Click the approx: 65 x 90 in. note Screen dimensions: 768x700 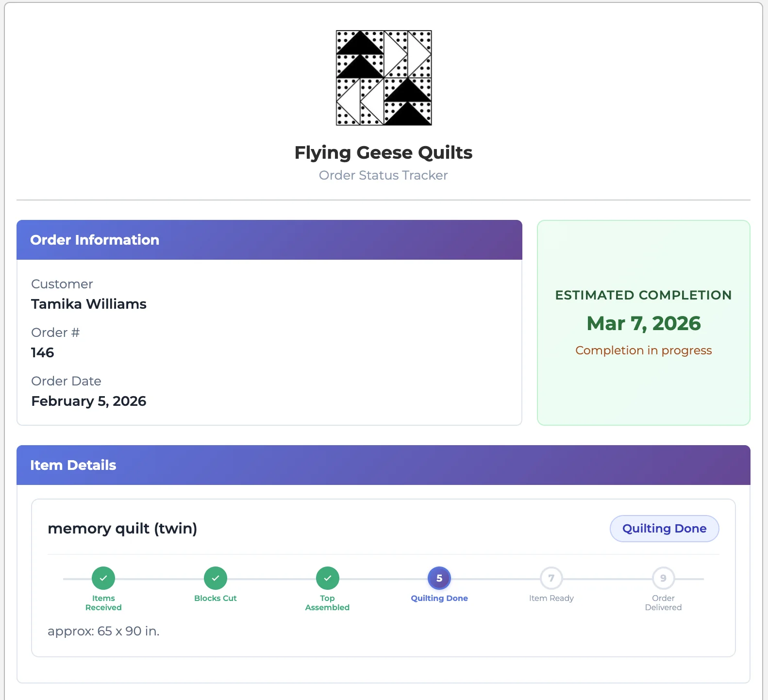tap(103, 631)
